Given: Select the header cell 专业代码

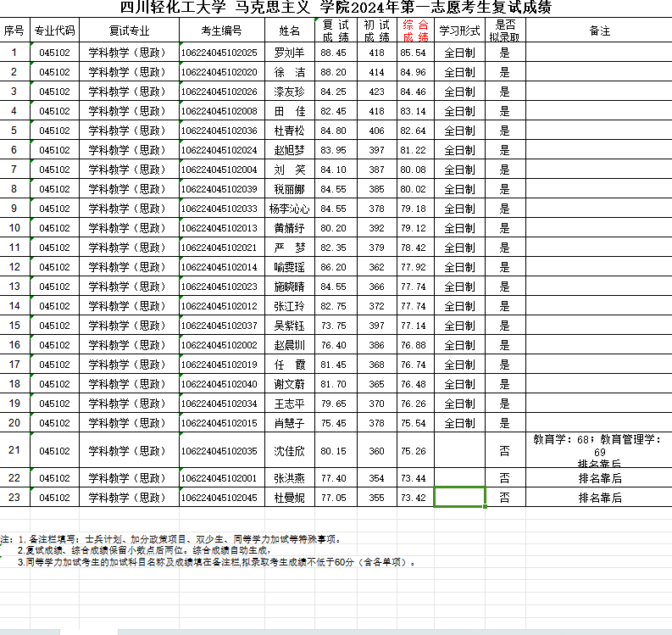Looking at the screenshot, I should (54, 31).
